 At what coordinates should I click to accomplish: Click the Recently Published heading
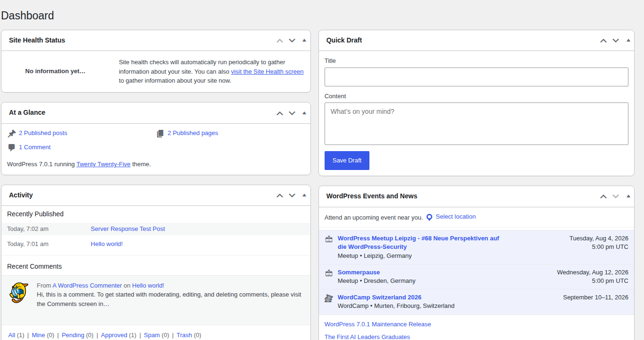[35, 214]
